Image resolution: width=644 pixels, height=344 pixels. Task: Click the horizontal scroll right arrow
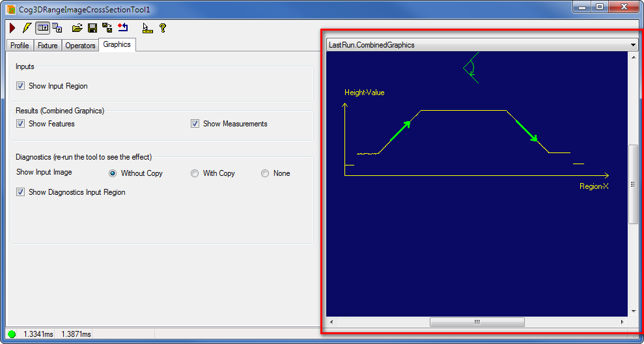(x=623, y=322)
